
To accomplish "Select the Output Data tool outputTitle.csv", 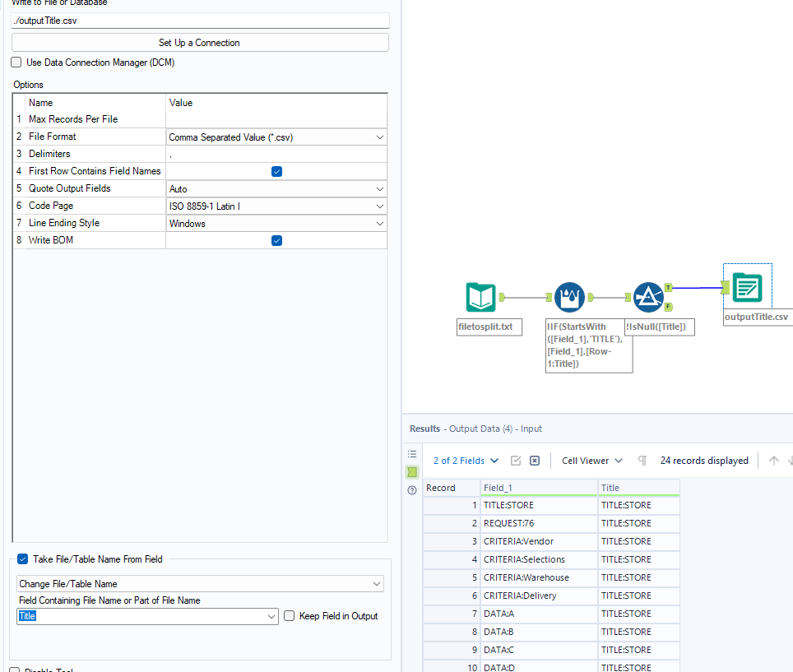I will [747, 288].
